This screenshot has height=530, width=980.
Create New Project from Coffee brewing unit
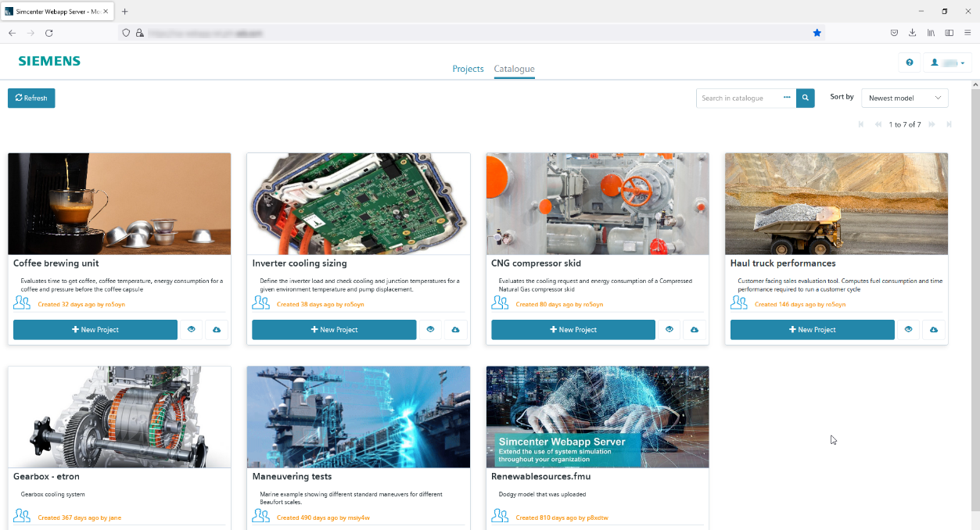(95, 330)
